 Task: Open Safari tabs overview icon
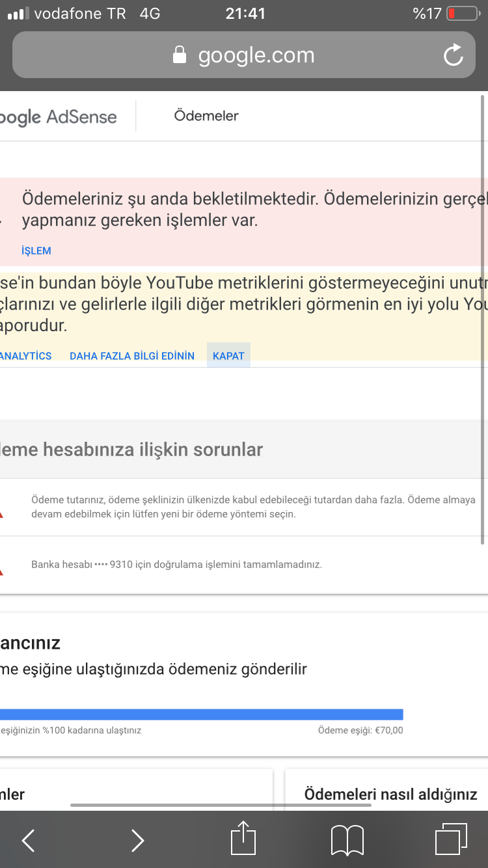click(x=451, y=839)
